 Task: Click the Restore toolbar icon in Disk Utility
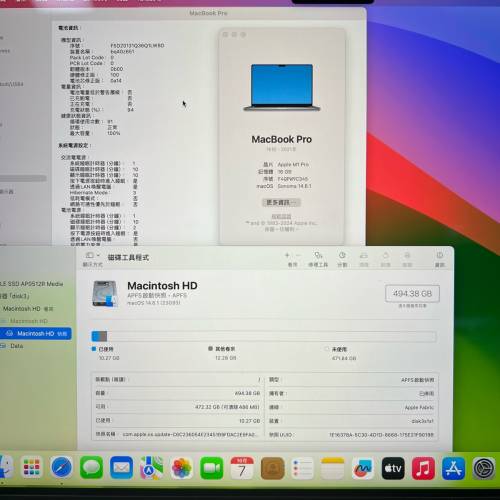pyautogui.click(x=386, y=256)
